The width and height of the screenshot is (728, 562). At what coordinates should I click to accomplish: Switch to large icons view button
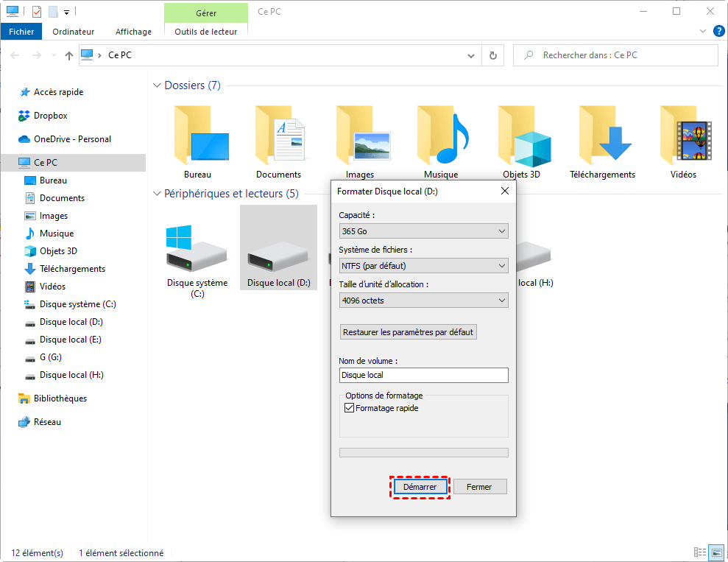(717, 552)
